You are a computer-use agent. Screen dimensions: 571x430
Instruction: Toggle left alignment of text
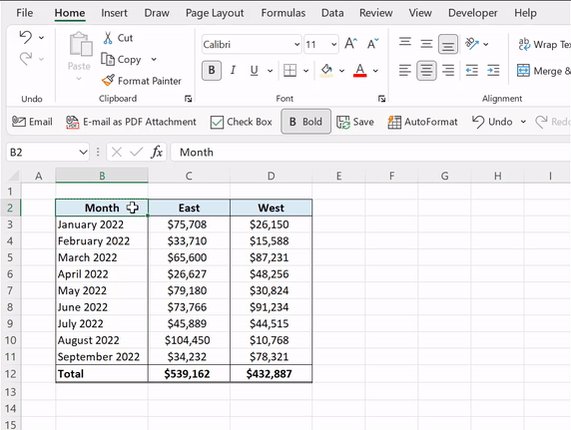coord(405,70)
